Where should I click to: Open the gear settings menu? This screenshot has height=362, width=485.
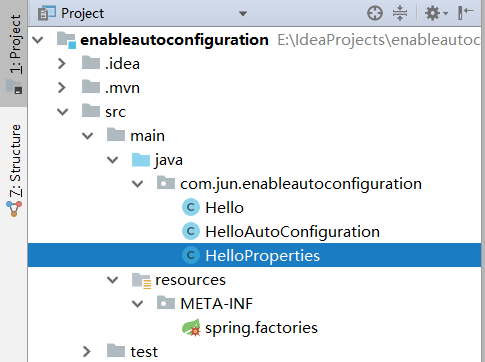pos(436,14)
